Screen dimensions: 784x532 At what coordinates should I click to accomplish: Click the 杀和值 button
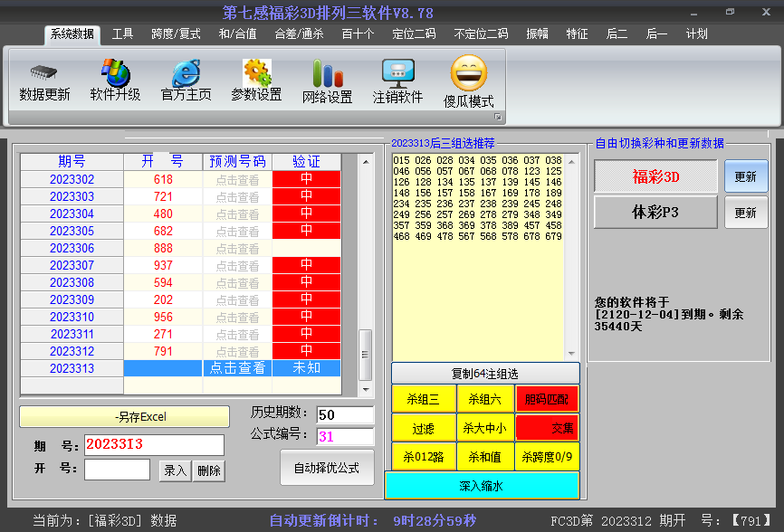coord(485,457)
